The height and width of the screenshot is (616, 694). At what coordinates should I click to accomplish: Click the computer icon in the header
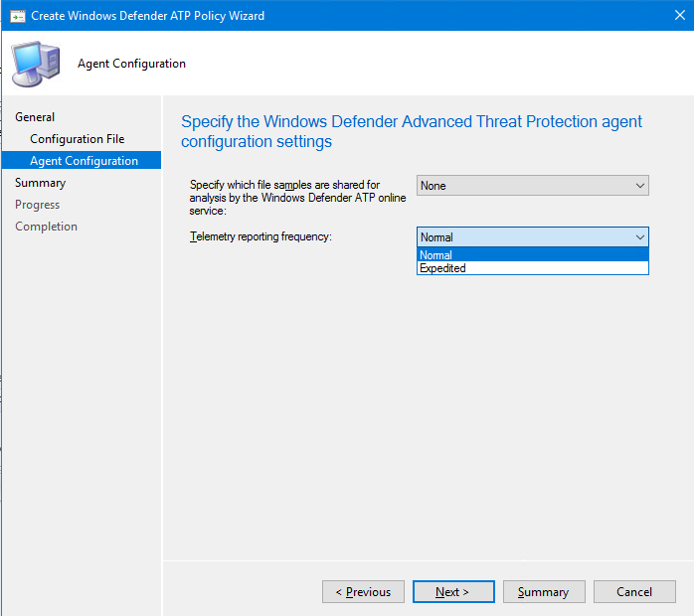35,64
